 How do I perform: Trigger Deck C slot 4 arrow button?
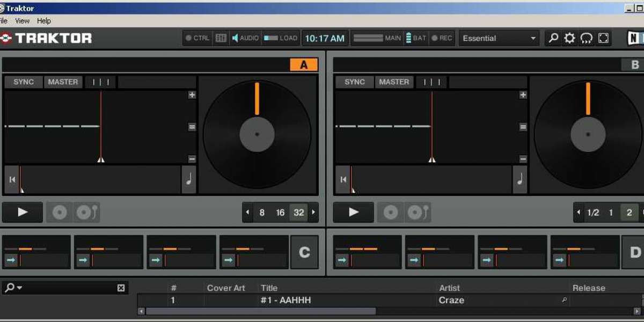tap(229, 261)
